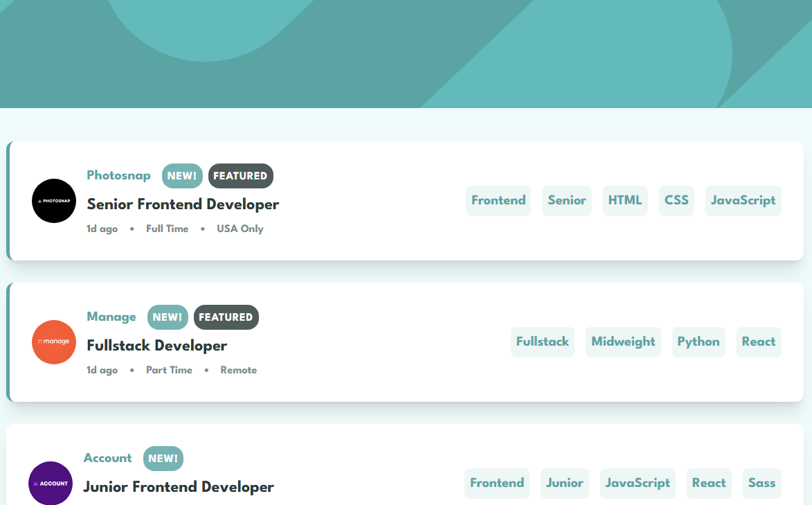This screenshot has height=505, width=812.
Task: Click the Photosnap company logo
Action: (x=54, y=201)
